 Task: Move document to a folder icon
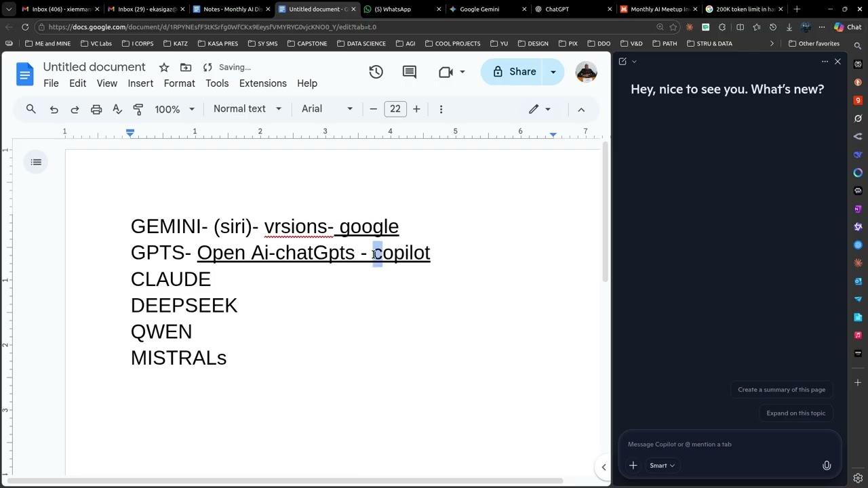pyautogui.click(x=186, y=67)
